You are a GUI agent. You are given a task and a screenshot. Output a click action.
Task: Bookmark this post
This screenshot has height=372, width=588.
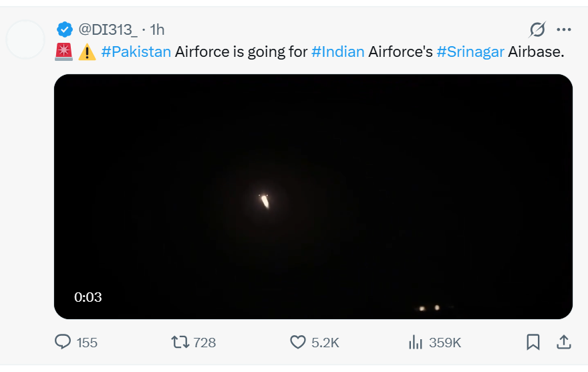(x=533, y=342)
